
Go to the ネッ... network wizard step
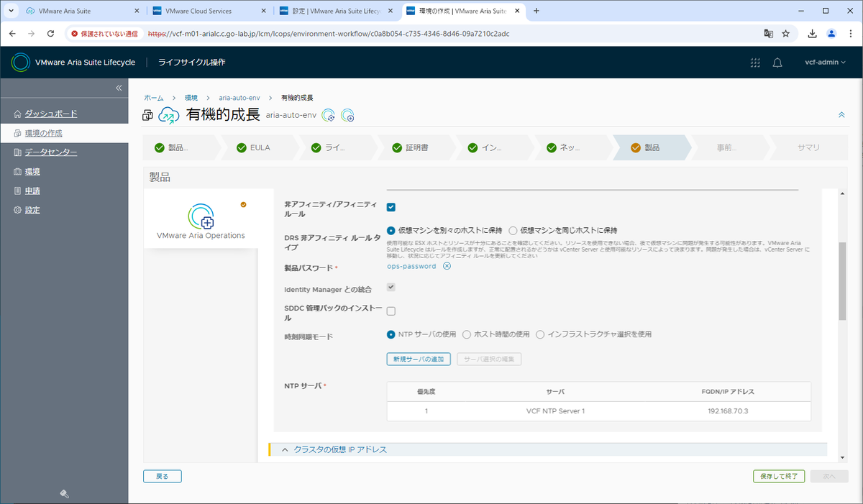[x=572, y=147]
